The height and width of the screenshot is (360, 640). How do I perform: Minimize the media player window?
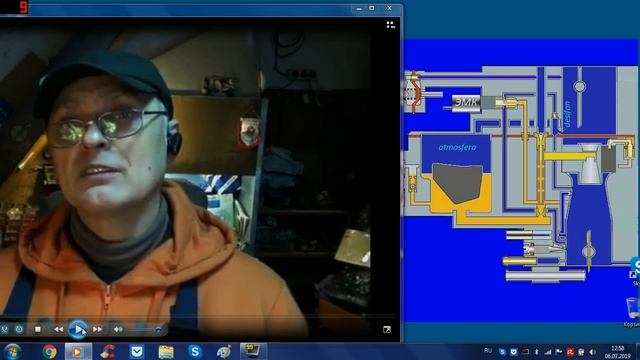(x=359, y=8)
